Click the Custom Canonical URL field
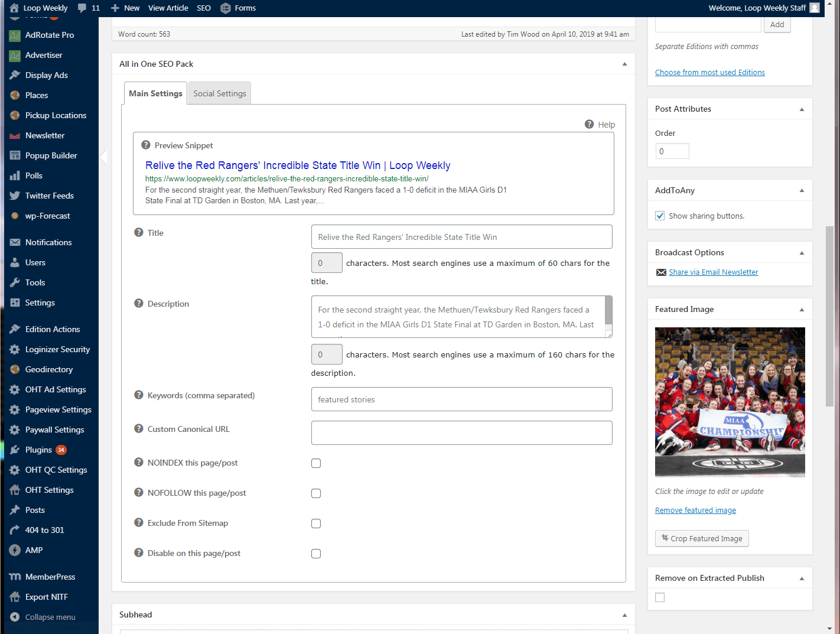Screen dimensions: 840x634 (462, 433)
